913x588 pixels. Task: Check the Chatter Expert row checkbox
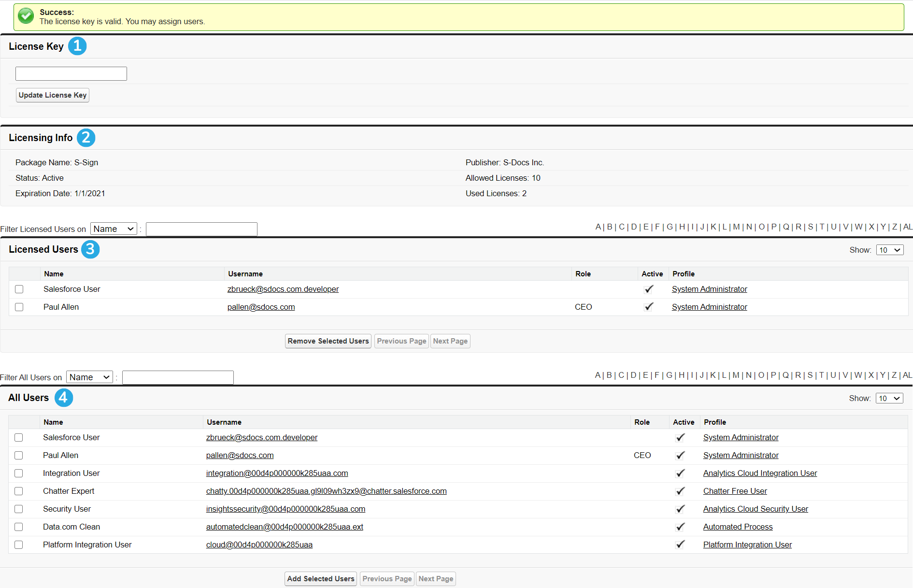click(19, 491)
